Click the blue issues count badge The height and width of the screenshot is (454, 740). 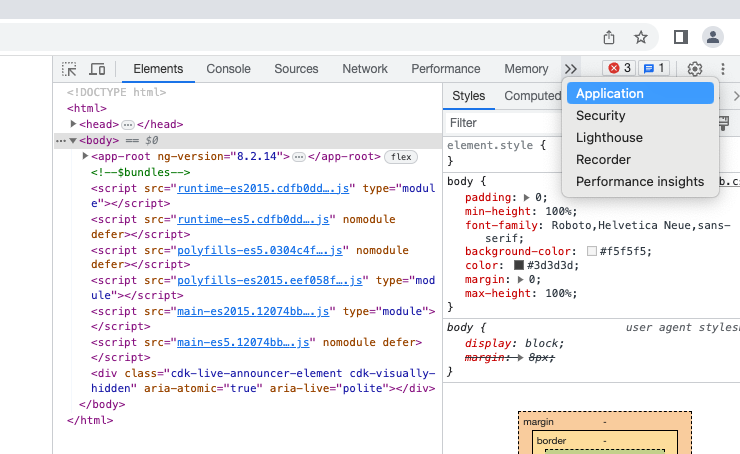tap(655, 68)
